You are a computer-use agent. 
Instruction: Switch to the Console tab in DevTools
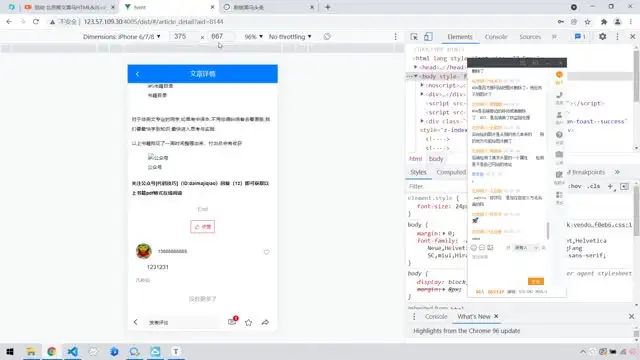[x=496, y=37]
